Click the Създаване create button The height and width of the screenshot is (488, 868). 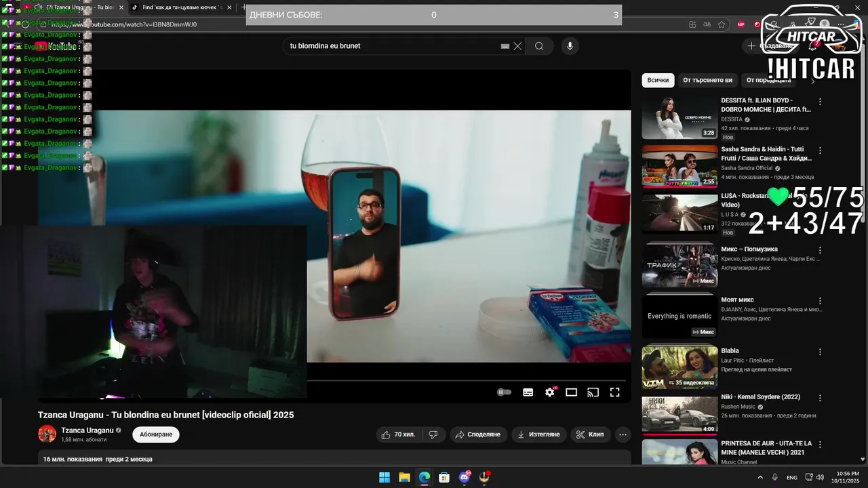click(x=770, y=46)
